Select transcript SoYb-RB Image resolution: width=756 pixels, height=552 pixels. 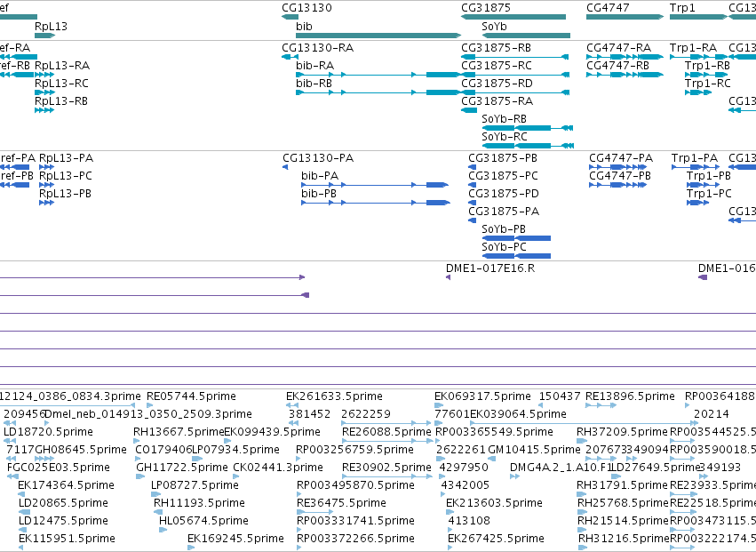[504, 119]
